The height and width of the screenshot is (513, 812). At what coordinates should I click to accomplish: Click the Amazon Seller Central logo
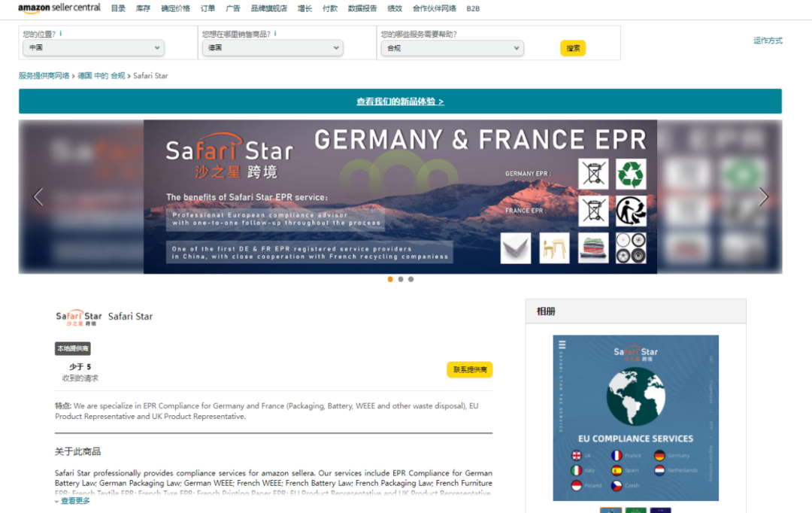point(59,8)
